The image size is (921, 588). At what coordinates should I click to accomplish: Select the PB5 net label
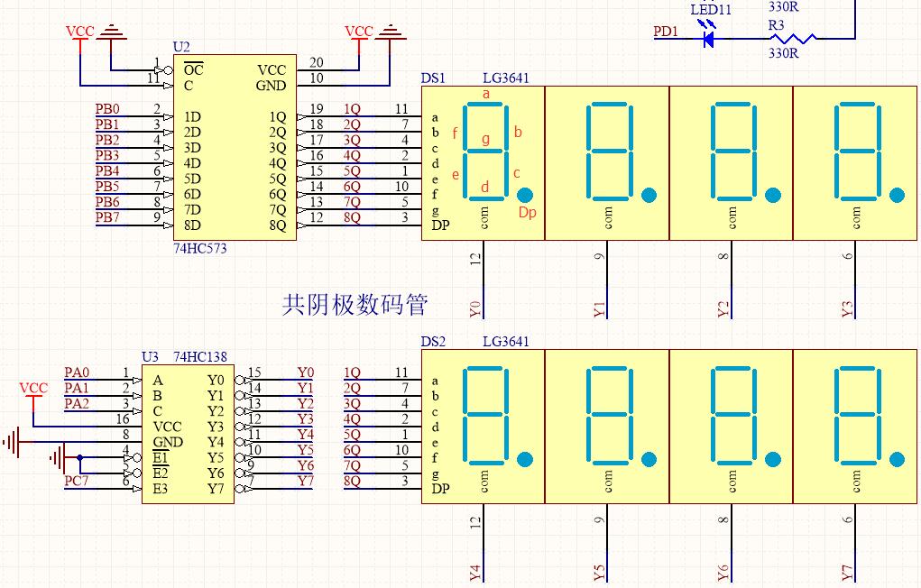(x=107, y=187)
